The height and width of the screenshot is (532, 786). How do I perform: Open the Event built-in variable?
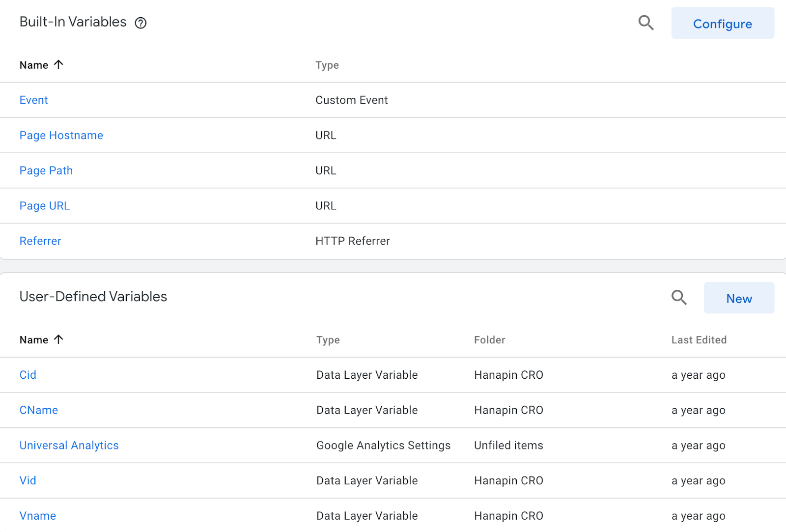34,100
